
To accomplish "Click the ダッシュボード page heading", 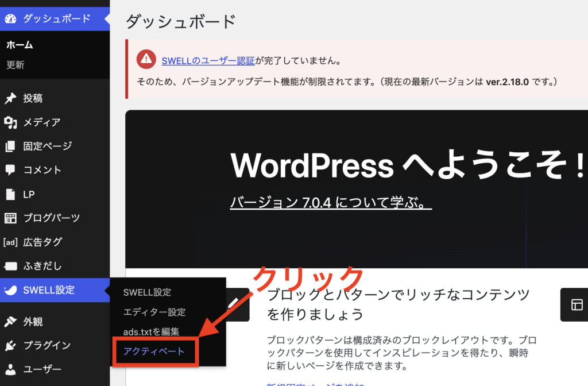I will coord(180,21).
